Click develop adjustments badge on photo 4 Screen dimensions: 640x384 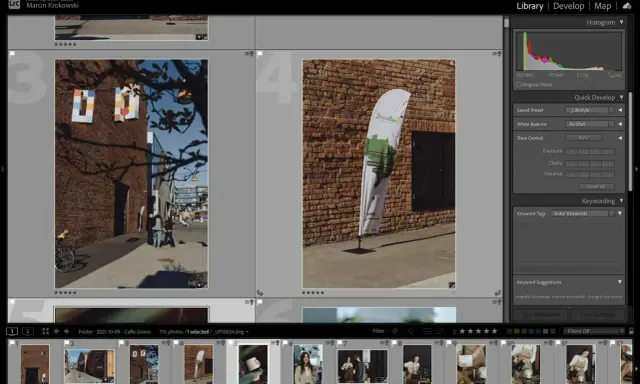(452, 285)
